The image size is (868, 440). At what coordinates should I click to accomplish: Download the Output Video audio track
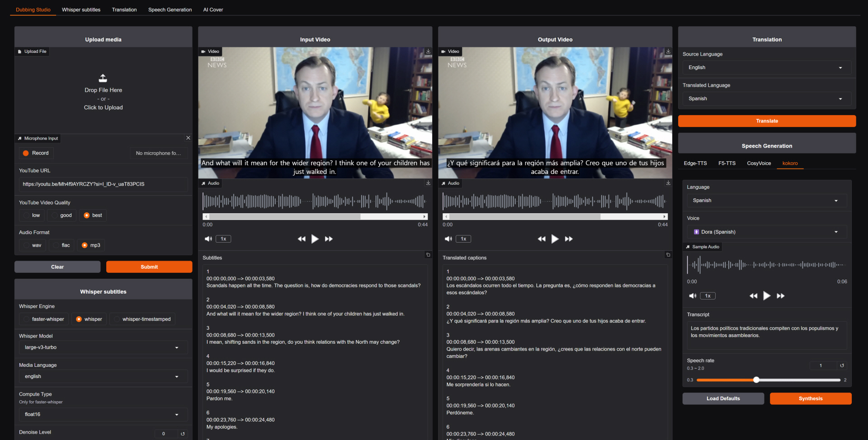coord(668,183)
